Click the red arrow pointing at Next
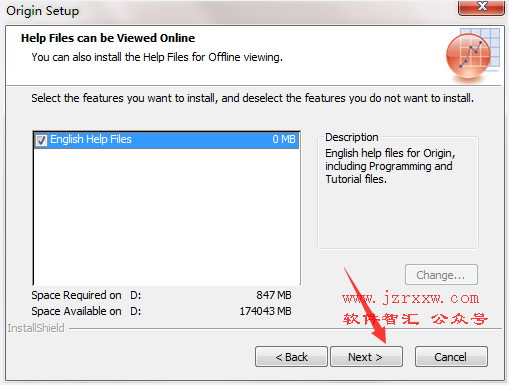The image size is (509, 385). [365, 306]
